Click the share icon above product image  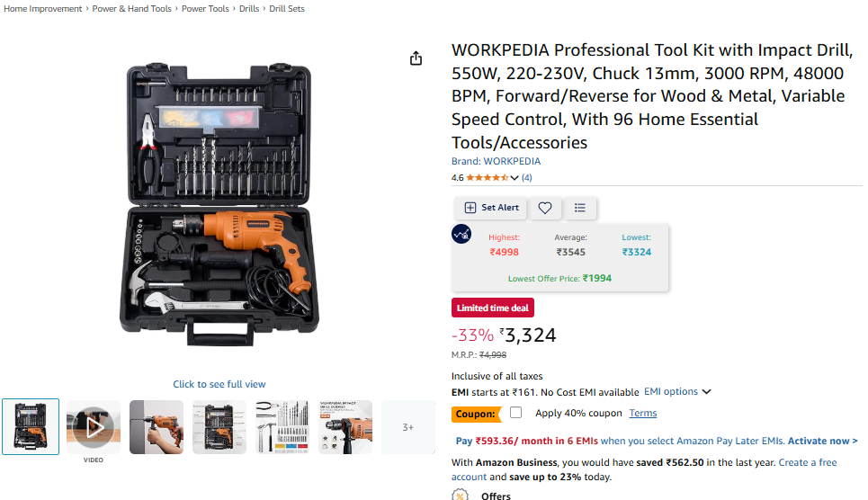(416, 58)
